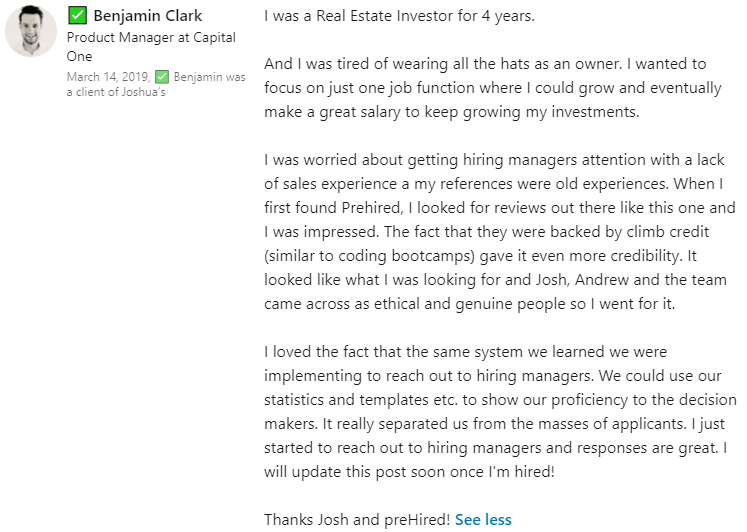
Task: Click the 'Thanks Josh and preHired!' text
Action: click(356, 519)
